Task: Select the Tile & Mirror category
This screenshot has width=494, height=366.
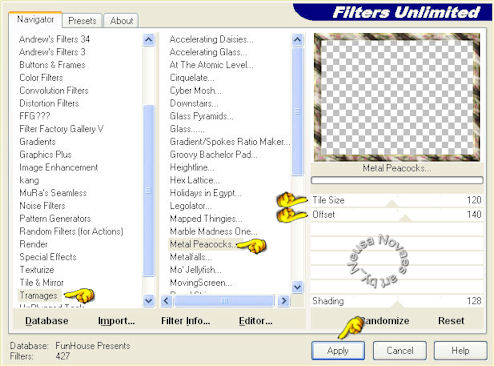Action: (42, 283)
